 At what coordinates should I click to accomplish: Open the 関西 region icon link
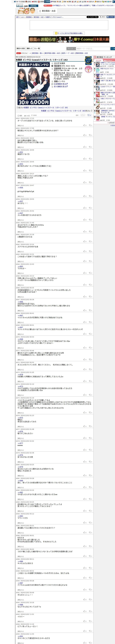69,2
